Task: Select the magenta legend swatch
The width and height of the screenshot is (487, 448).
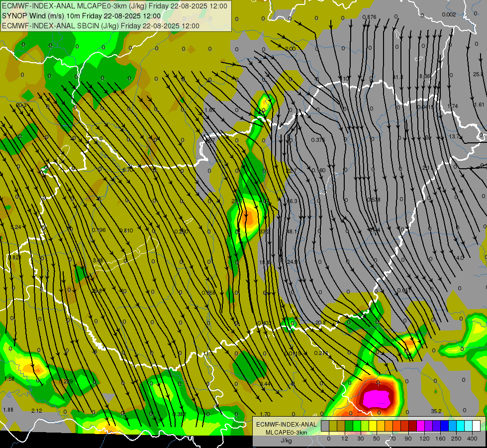Action: (421, 426)
